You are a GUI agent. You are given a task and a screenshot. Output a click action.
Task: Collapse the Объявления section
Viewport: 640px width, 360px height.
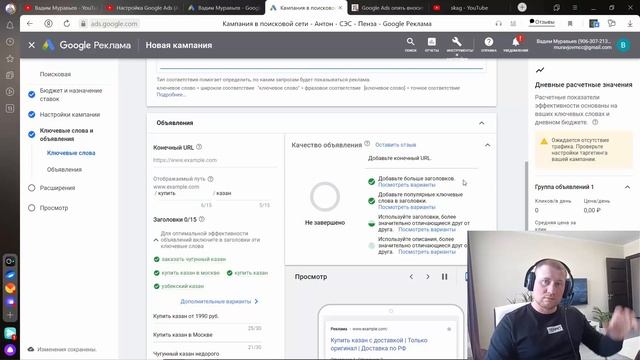(482, 123)
